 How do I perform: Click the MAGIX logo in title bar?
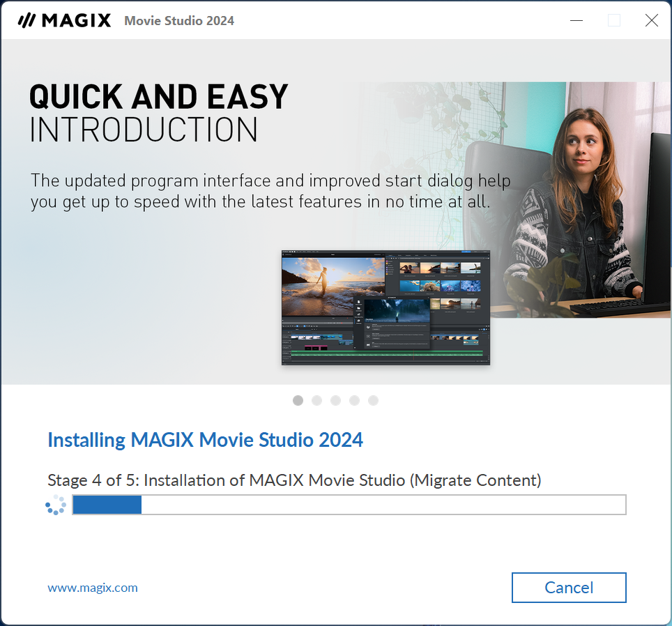tap(65, 20)
